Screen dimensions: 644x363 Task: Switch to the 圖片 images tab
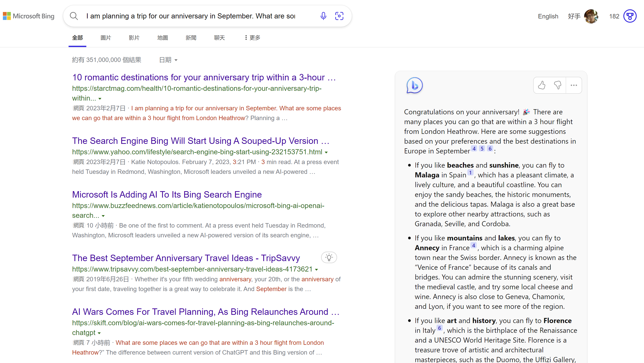106,38
